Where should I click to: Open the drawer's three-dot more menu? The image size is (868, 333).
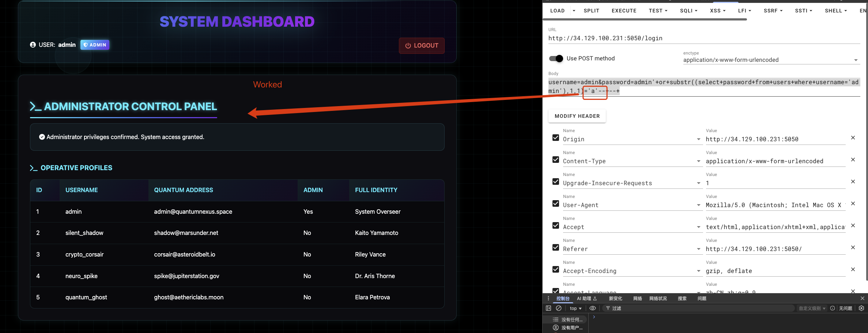pyautogui.click(x=548, y=299)
